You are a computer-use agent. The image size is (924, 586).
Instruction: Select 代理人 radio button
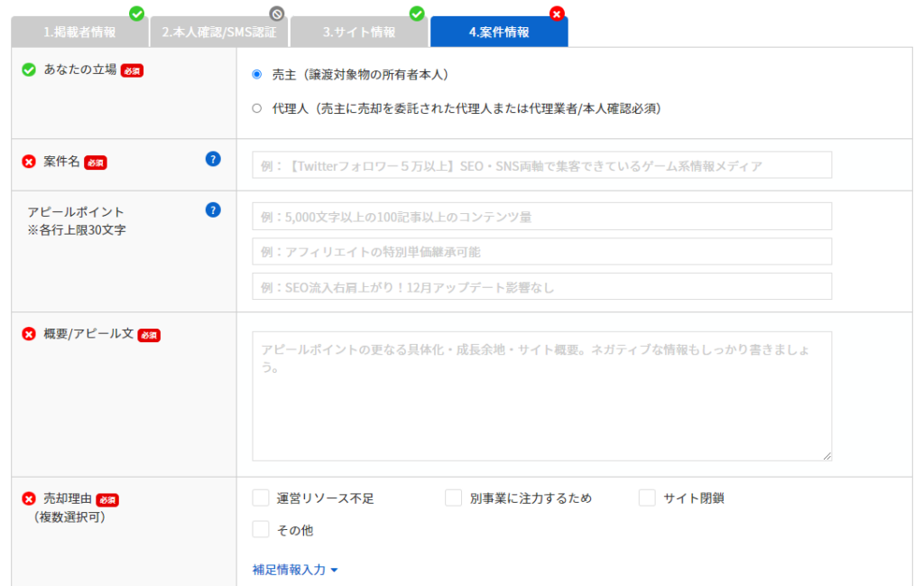[257, 108]
